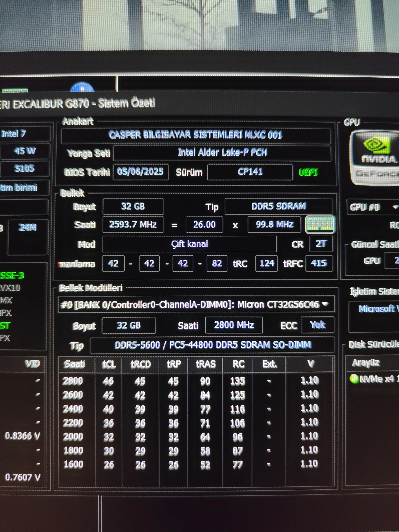Open the memory module selector dropdown arrow
The height and width of the screenshot is (532, 399).
[x=325, y=304]
